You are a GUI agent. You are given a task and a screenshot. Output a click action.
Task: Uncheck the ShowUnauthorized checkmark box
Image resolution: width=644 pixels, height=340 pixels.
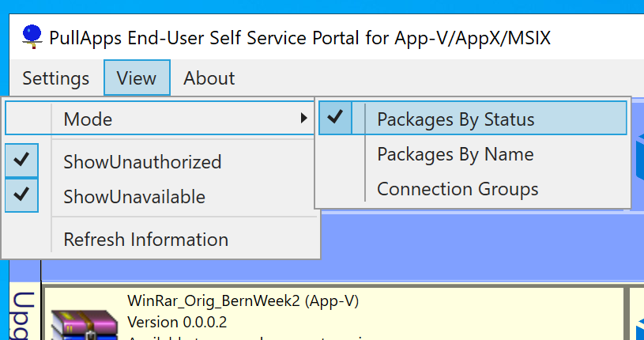[x=22, y=161]
